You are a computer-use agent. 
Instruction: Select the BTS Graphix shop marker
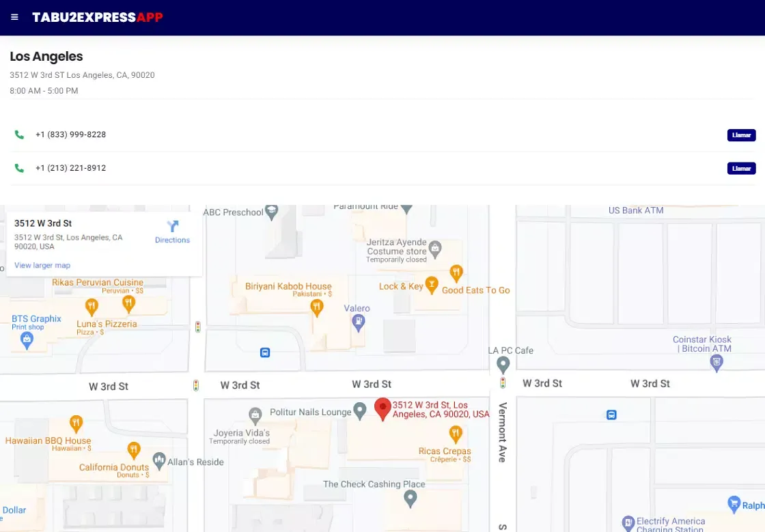pyautogui.click(x=27, y=340)
